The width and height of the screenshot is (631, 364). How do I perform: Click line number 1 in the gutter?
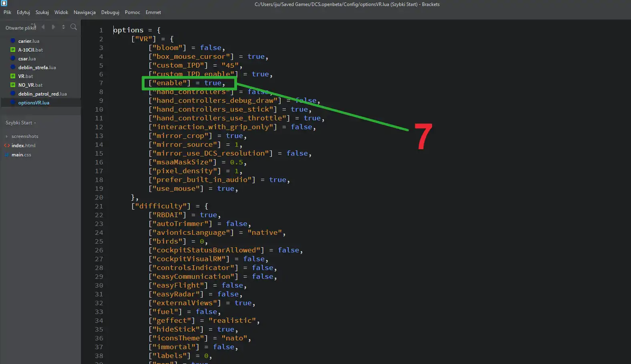tap(101, 30)
